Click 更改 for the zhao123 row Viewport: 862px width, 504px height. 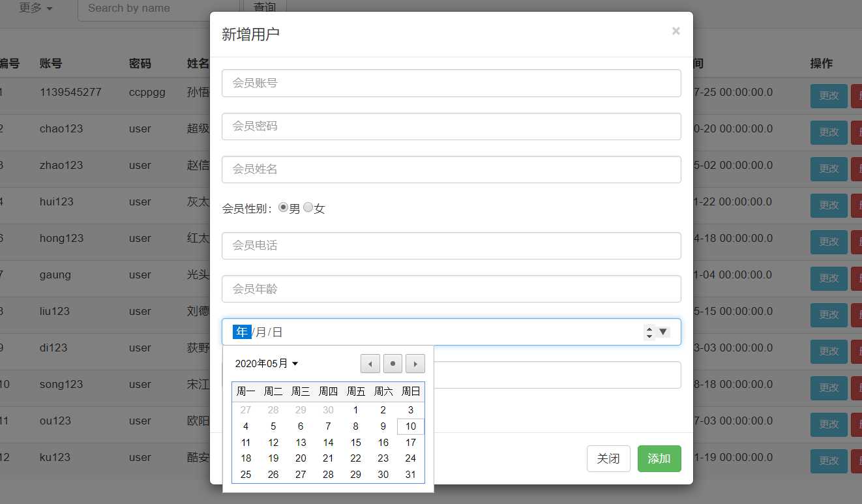point(829,169)
